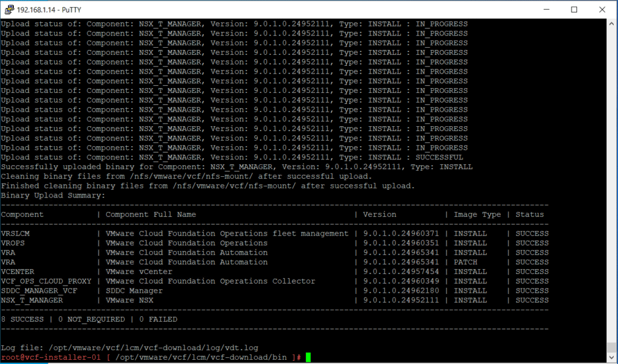The image size is (618, 364).
Task: Click 'VCENTER' component name
Action: point(18,272)
